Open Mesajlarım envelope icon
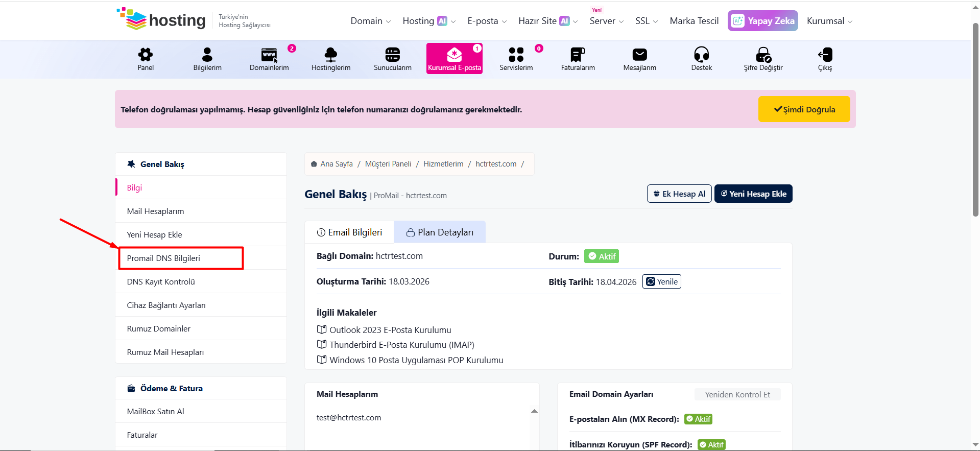 pos(640,55)
